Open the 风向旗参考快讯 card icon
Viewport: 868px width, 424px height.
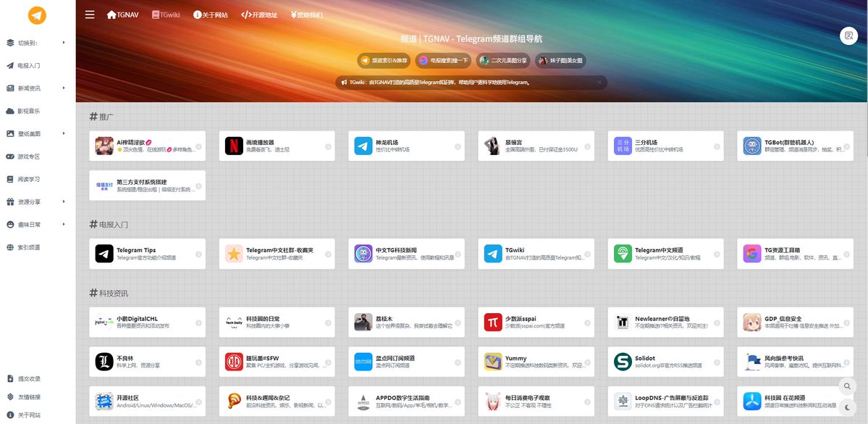(752, 362)
